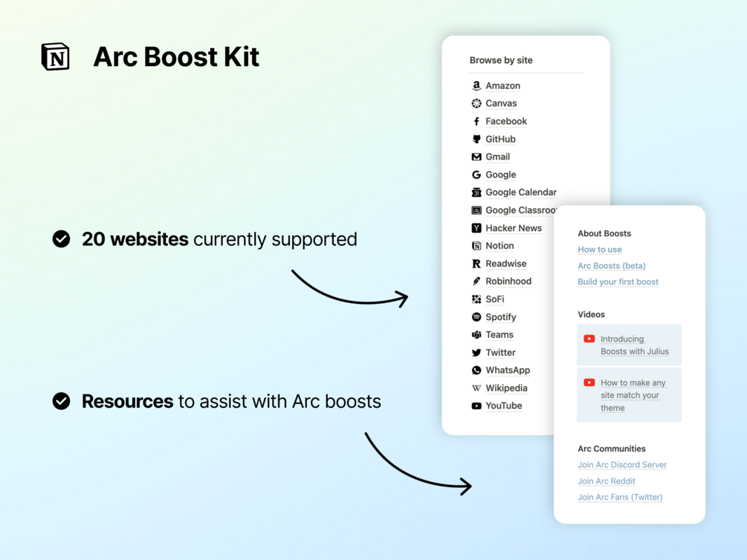Open the Robinhood link
Viewport: 747px width, 560px height.
coord(508,281)
